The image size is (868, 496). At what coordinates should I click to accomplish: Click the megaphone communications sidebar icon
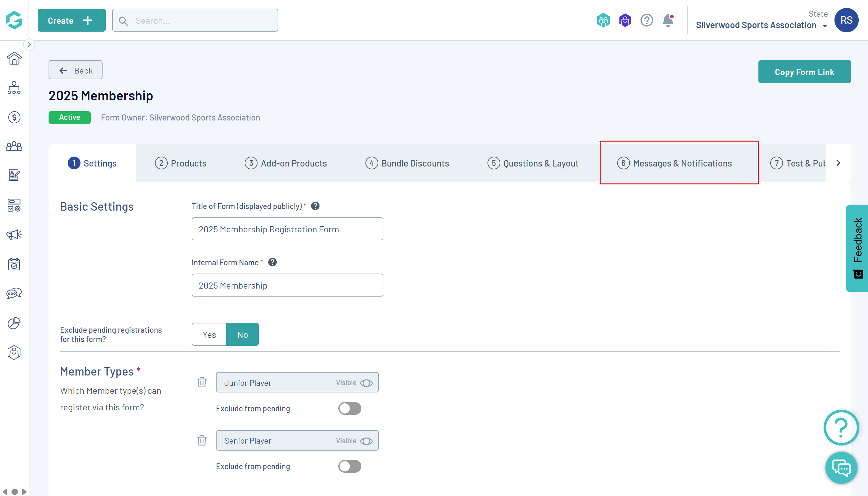pyautogui.click(x=14, y=234)
